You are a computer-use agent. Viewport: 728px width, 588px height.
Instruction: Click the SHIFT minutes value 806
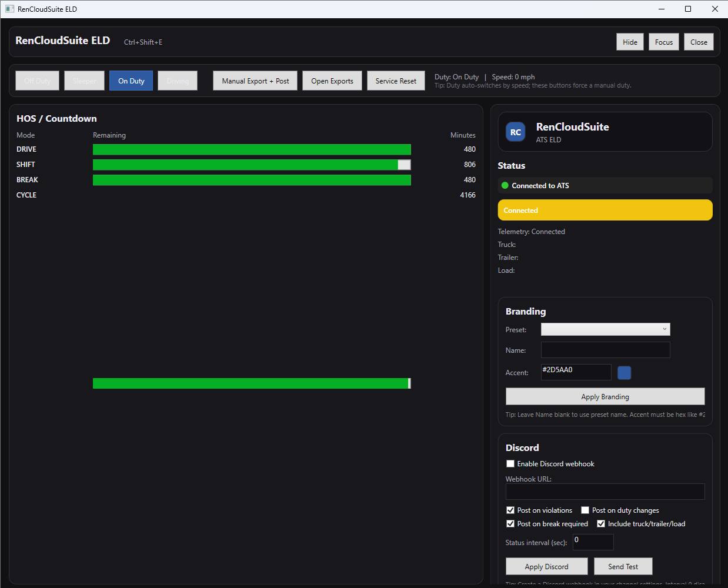tap(469, 165)
